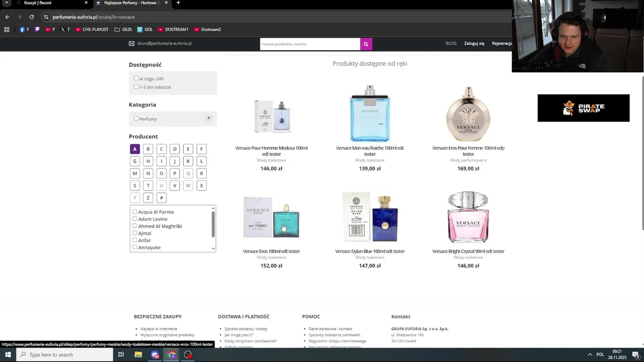Switch to the Najlepsze Perfumy tab
644x362 pixels.
(132, 3)
